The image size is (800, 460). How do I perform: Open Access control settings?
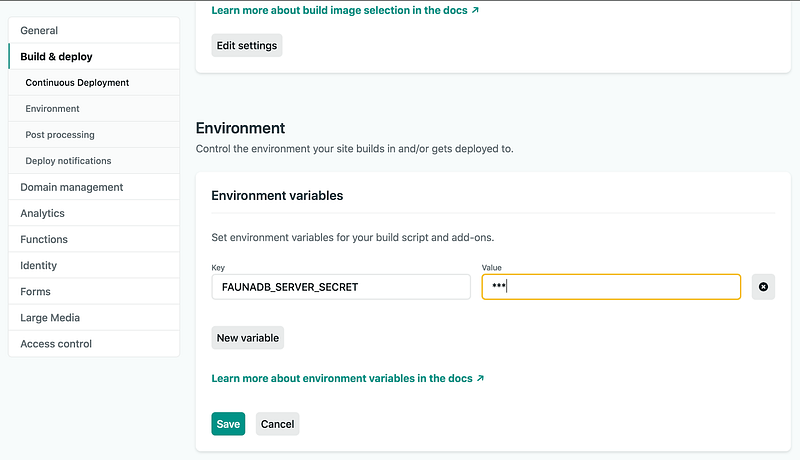tap(56, 343)
